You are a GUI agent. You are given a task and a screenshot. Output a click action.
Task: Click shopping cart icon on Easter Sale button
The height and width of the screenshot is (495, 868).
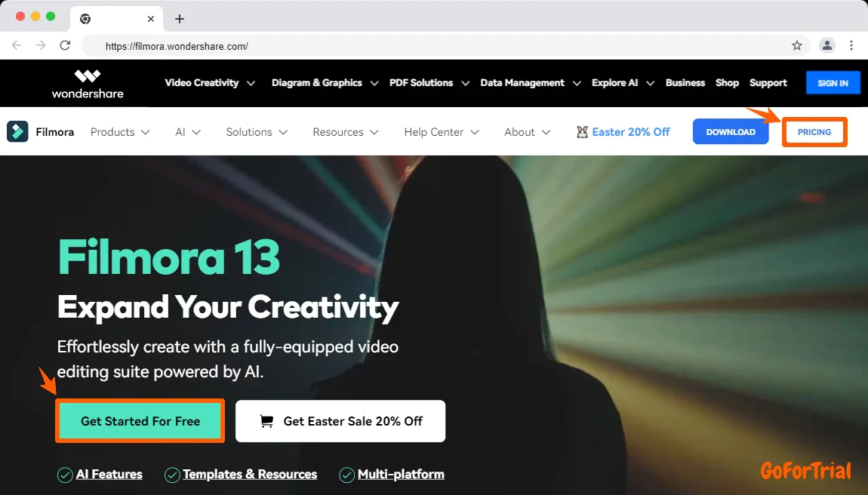point(267,421)
